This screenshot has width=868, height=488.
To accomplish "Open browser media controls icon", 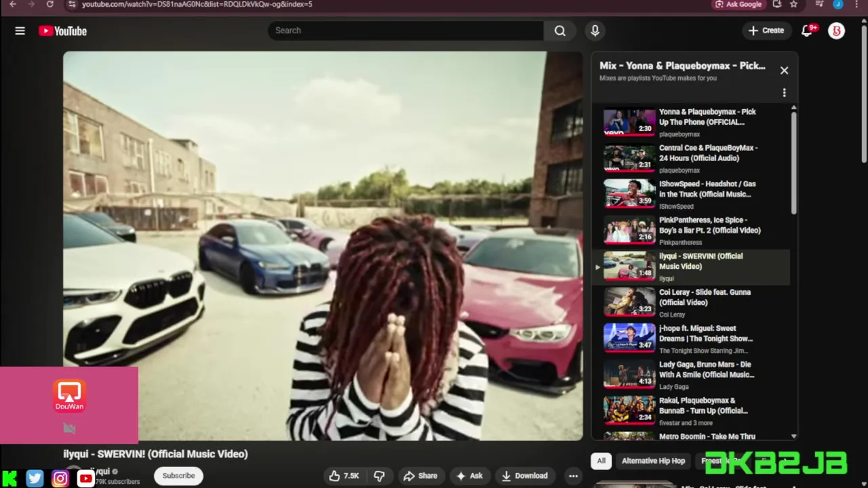I will coord(819,4).
